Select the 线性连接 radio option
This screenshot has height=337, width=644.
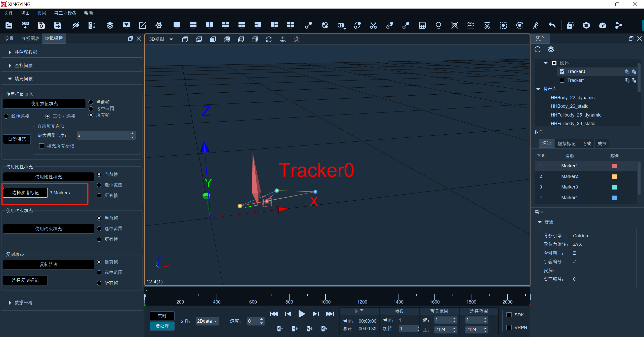pyautogui.click(x=6, y=116)
